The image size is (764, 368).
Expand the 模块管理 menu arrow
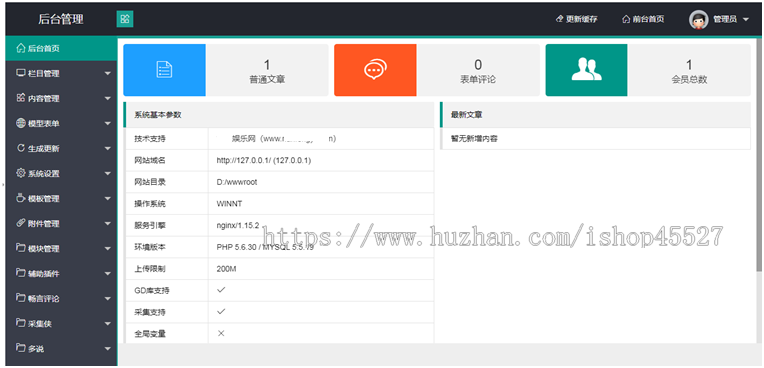tap(108, 249)
